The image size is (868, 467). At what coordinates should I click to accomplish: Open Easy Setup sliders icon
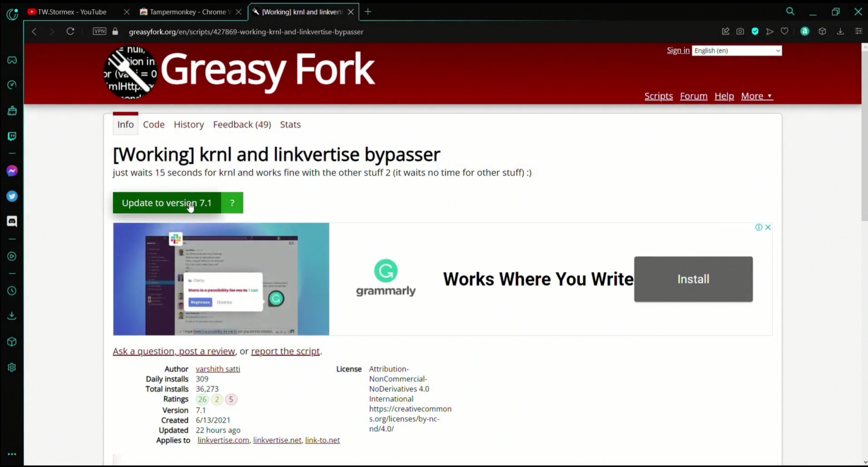858,31
